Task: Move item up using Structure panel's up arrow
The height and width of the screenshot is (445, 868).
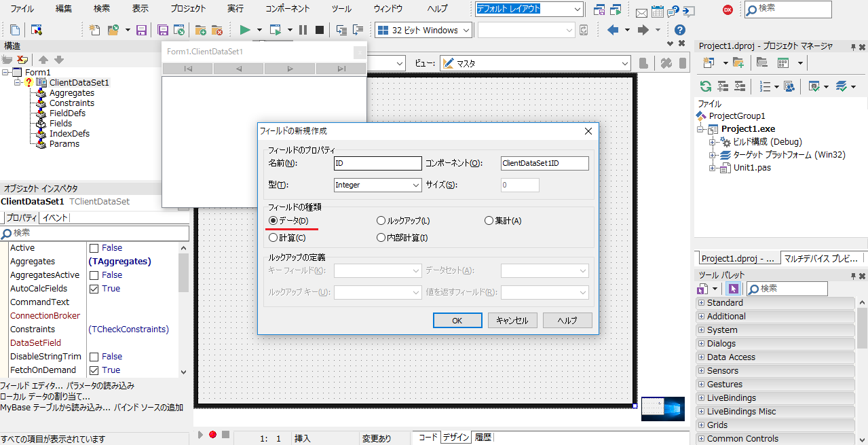Action: [44, 58]
